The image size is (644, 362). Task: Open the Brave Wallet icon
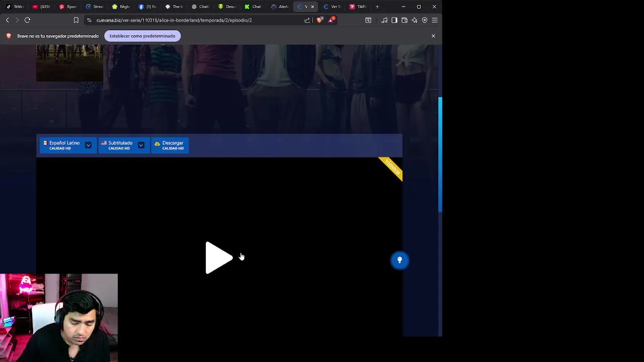405,20
